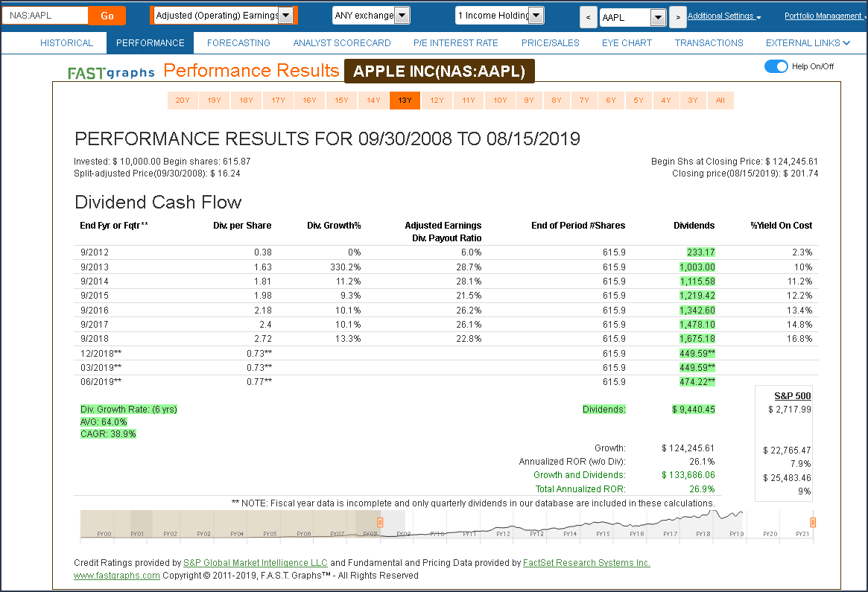The height and width of the screenshot is (592, 868).
Task: Click the APPLE INC(NAS:AAPL) title badge
Action: click(x=439, y=71)
